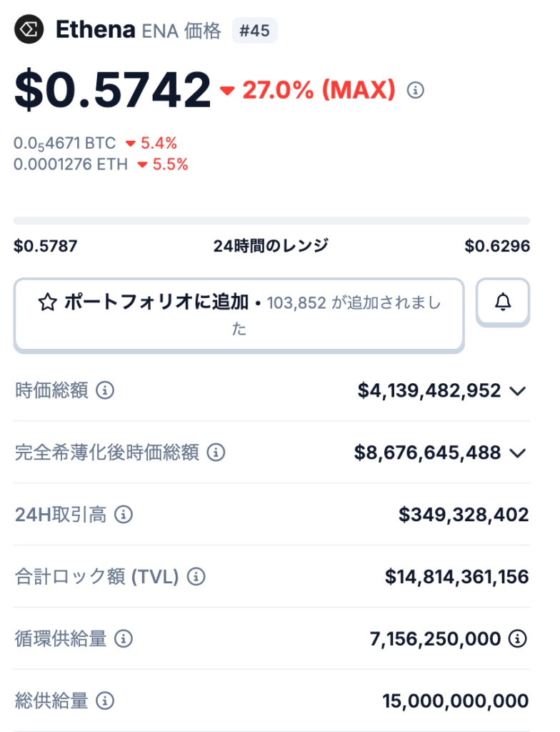Screen dimensions: 560x732
Task: Click the $0.5742 price display
Action: click(x=113, y=91)
